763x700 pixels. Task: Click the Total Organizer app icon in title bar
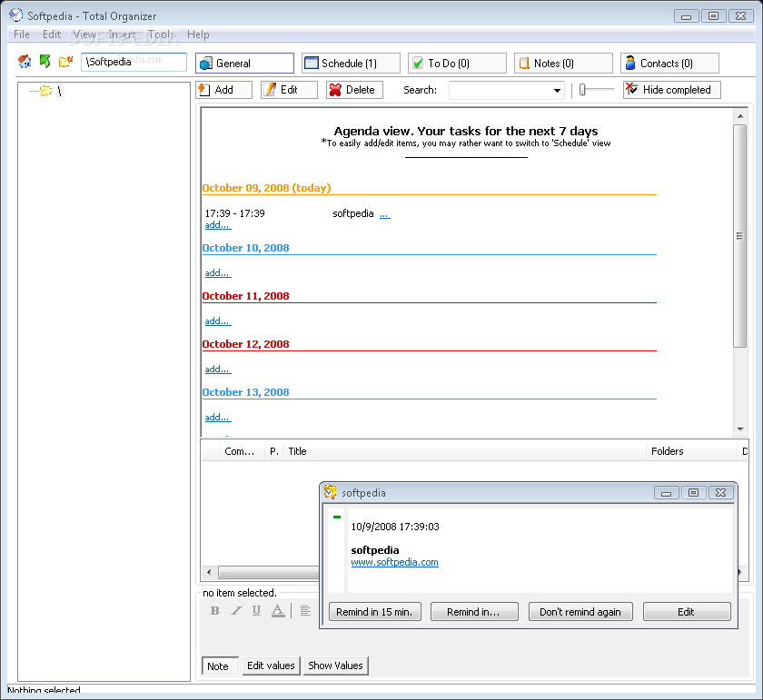(x=15, y=15)
